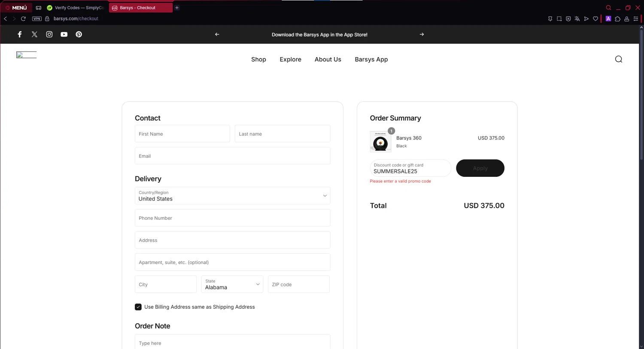Open the extensions cube icon
The image size is (644, 349).
coord(617,19)
